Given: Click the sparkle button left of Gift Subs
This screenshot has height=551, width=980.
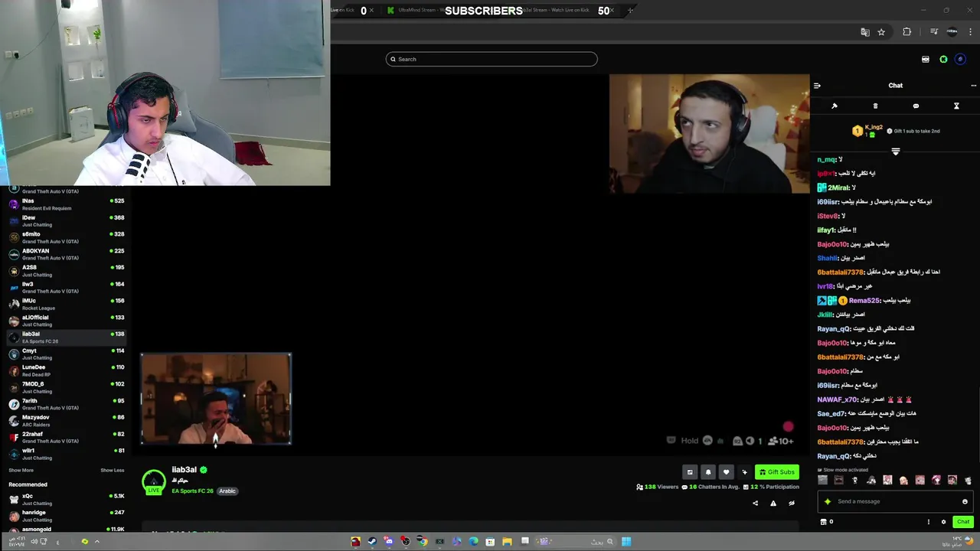Looking at the screenshot, I should (x=744, y=472).
